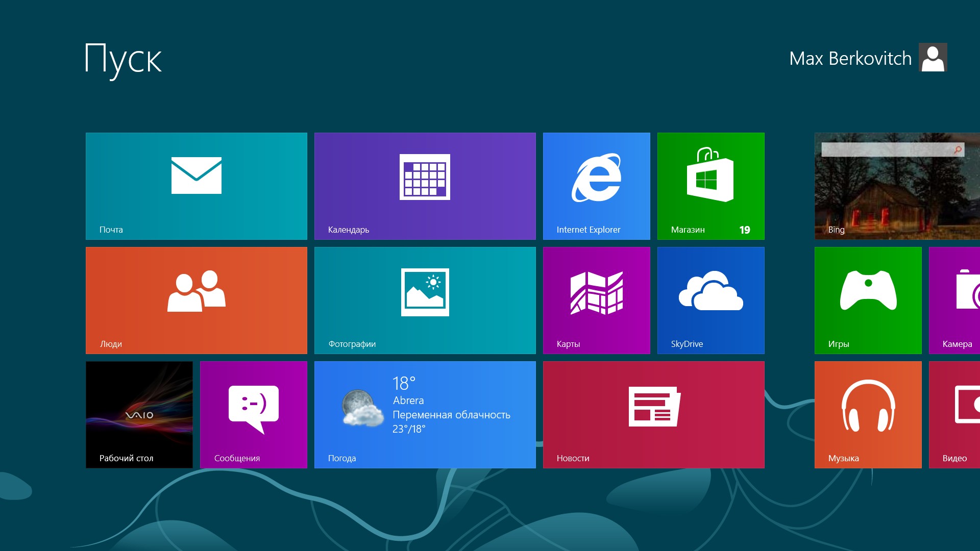Image resolution: width=980 pixels, height=551 pixels.
Task: Open the SkyDrive cloud tile
Action: click(710, 300)
